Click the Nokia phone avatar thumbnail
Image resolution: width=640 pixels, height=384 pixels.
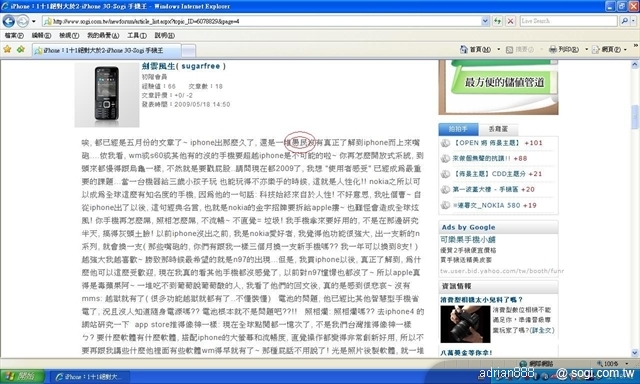(107, 95)
